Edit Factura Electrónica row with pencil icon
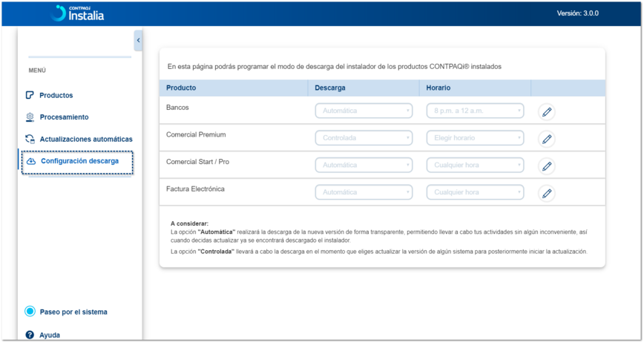The image size is (644, 343). pyautogui.click(x=547, y=193)
